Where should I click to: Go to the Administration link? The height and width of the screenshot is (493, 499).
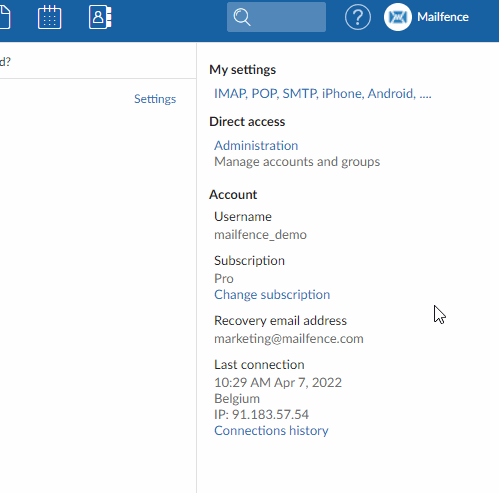tap(256, 146)
